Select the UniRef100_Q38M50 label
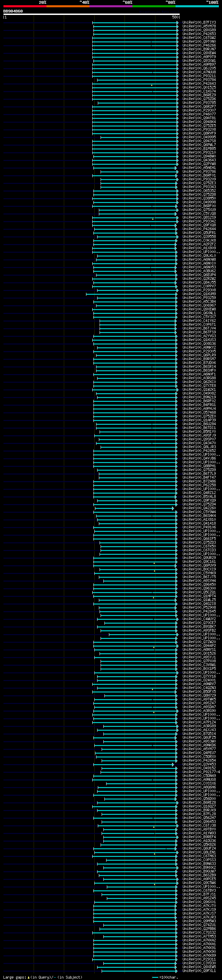 point(199,198)
